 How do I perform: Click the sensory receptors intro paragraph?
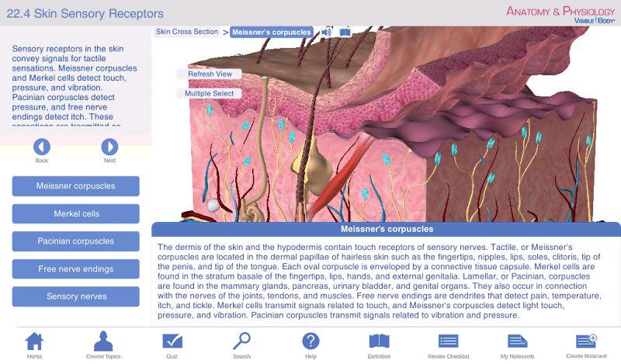coord(75,87)
